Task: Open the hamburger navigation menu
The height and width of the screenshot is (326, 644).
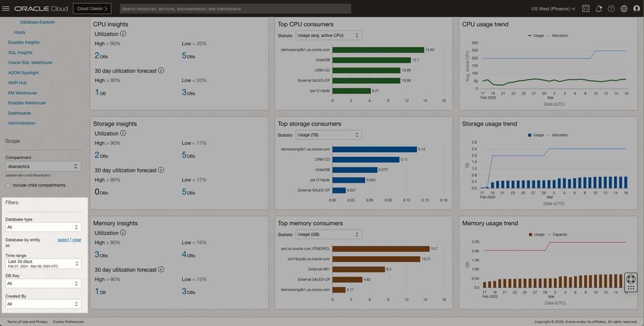Action: pyautogui.click(x=6, y=9)
